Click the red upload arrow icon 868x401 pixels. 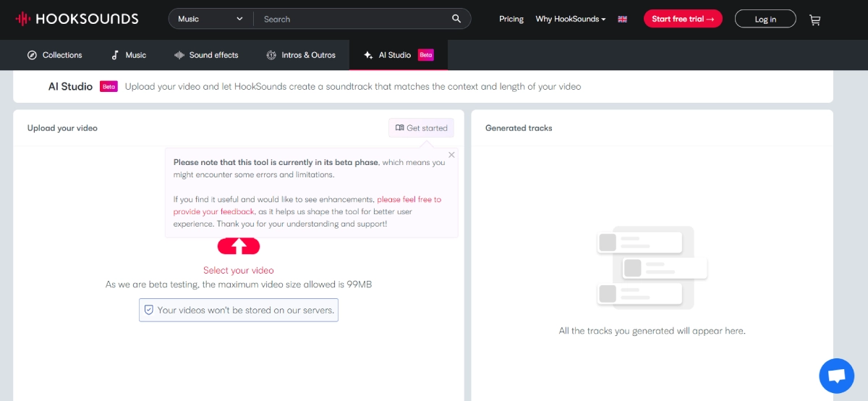(x=239, y=247)
